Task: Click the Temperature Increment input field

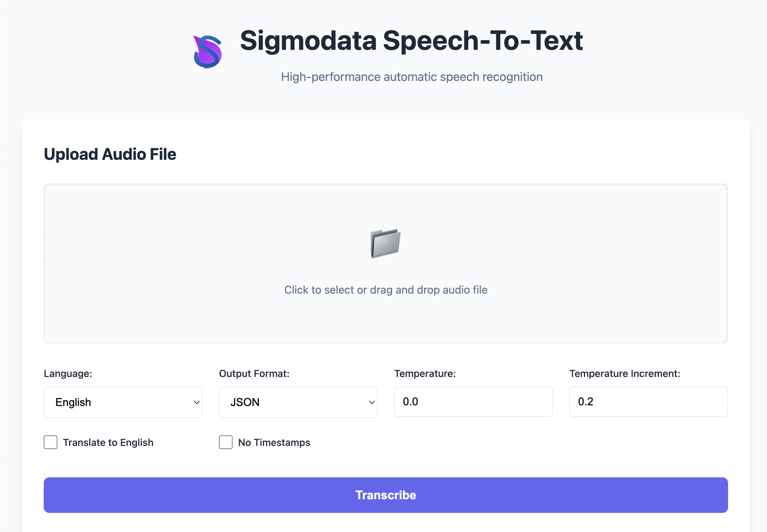Action: coord(648,402)
